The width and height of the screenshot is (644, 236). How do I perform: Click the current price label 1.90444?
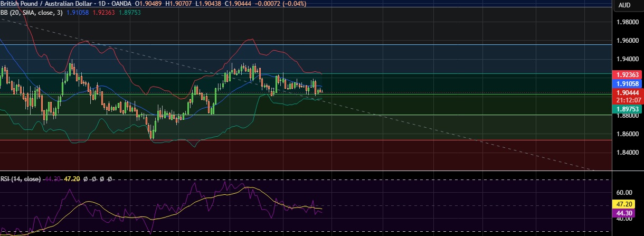coord(628,92)
